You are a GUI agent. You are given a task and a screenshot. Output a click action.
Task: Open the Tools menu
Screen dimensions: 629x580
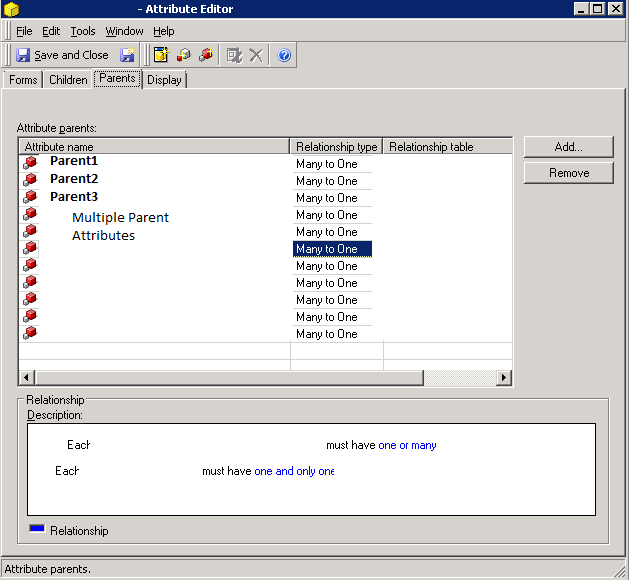click(x=82, y=31)
